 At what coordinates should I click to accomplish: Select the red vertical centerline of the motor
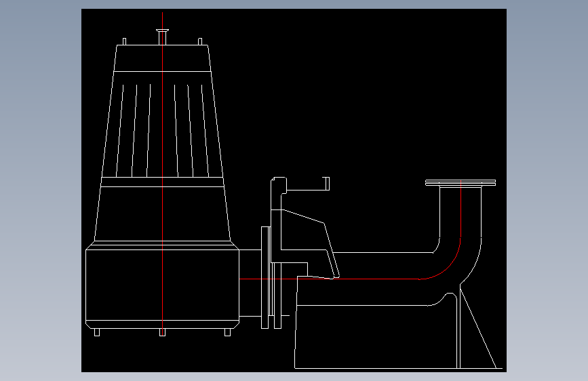pos(162,174)
